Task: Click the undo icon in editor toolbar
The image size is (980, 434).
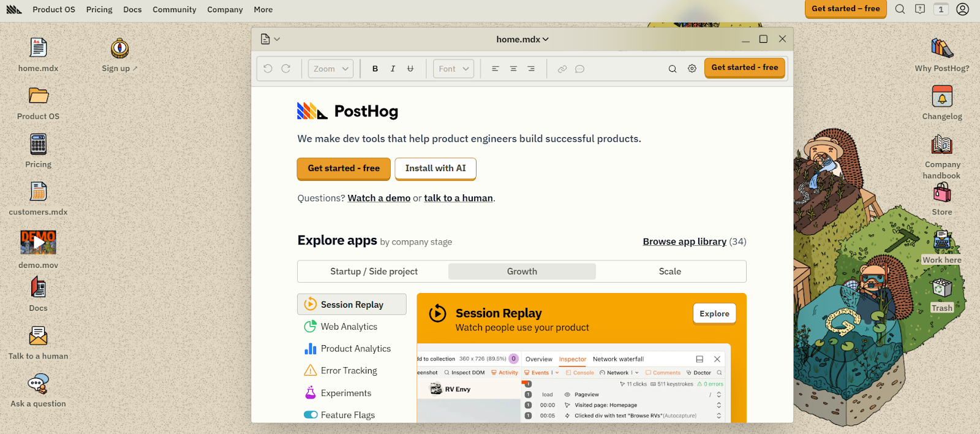Action: 268,69
